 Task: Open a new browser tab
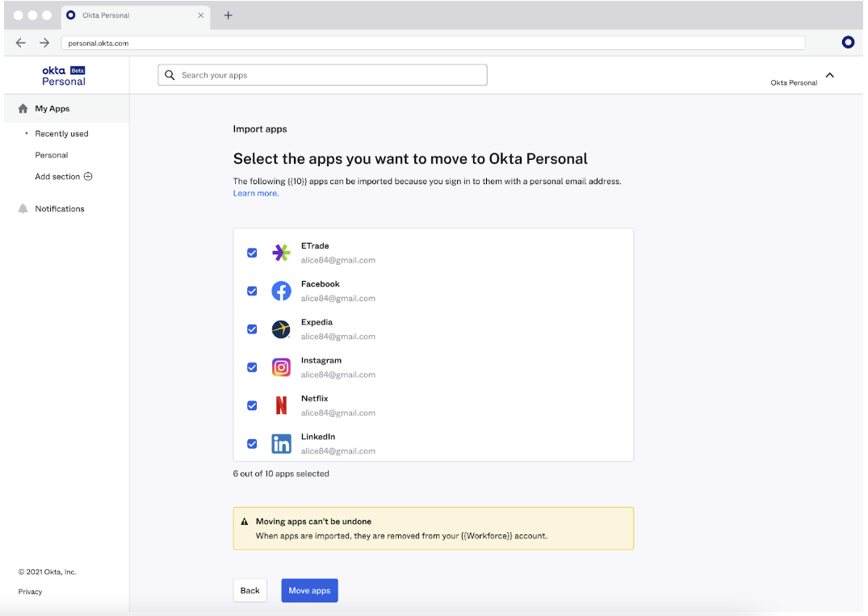[228, 15]
